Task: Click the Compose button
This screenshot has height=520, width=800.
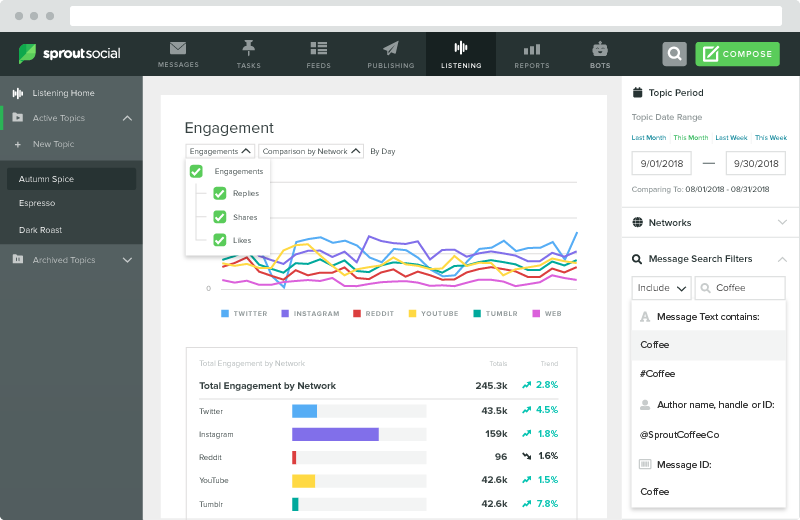Action: point(737,54)
